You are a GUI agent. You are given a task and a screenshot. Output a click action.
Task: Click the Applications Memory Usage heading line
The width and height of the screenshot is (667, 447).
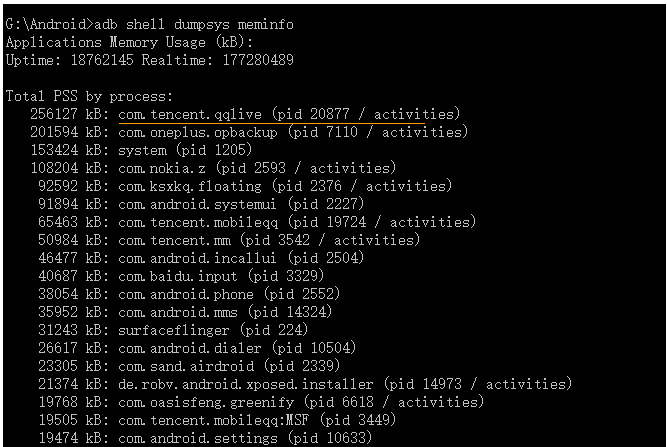click(132, 42)
